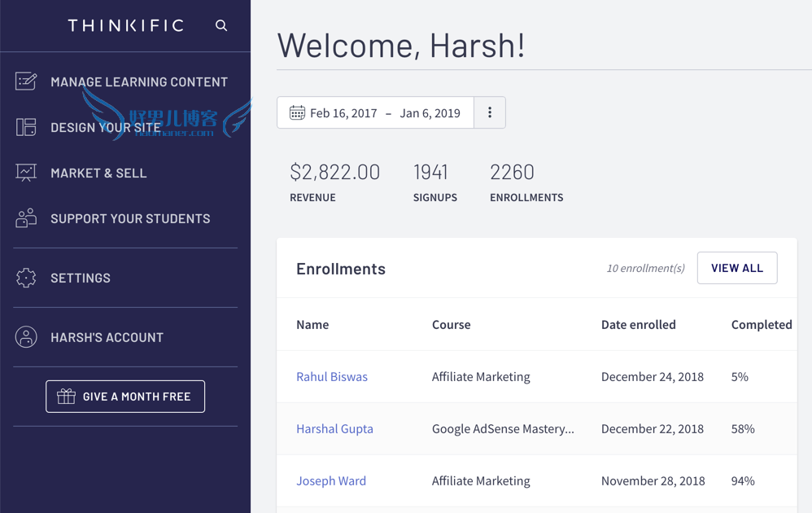Open the three-dot date options menu
Viewport: 812px width, 513px height.
[x=490, y=112]
